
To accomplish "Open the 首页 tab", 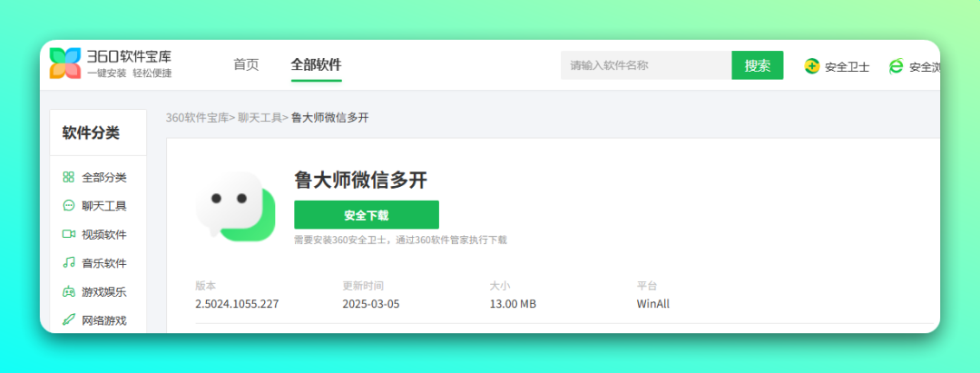I will coord(246,65).
